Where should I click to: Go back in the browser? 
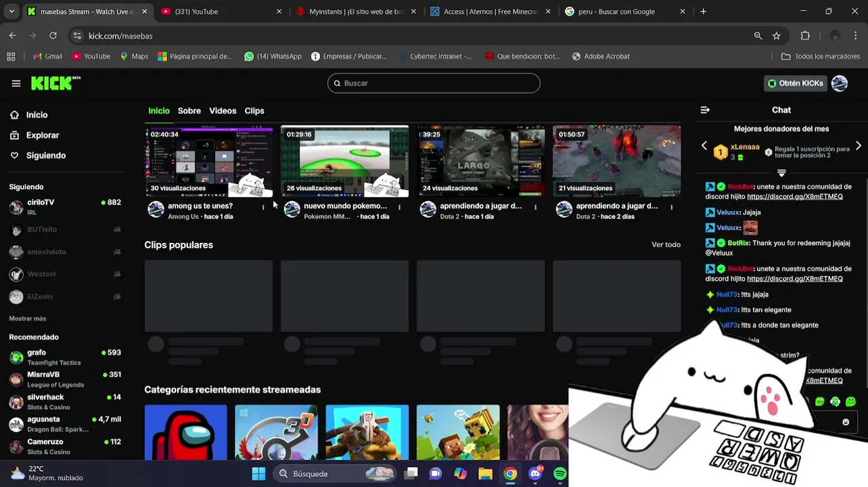point(13,36)
